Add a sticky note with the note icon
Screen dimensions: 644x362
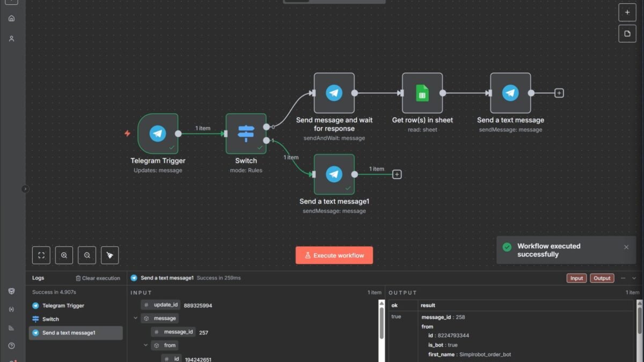pos(627,34)
